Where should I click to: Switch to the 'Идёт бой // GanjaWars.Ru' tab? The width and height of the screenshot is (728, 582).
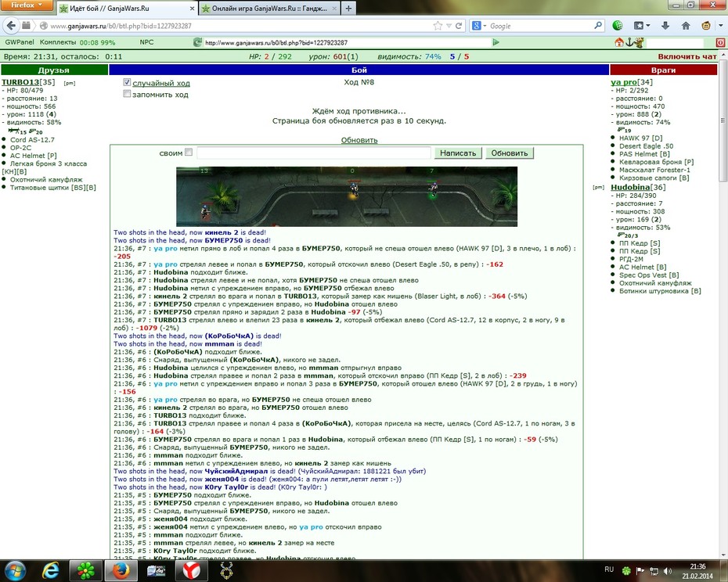pos(127,9)
